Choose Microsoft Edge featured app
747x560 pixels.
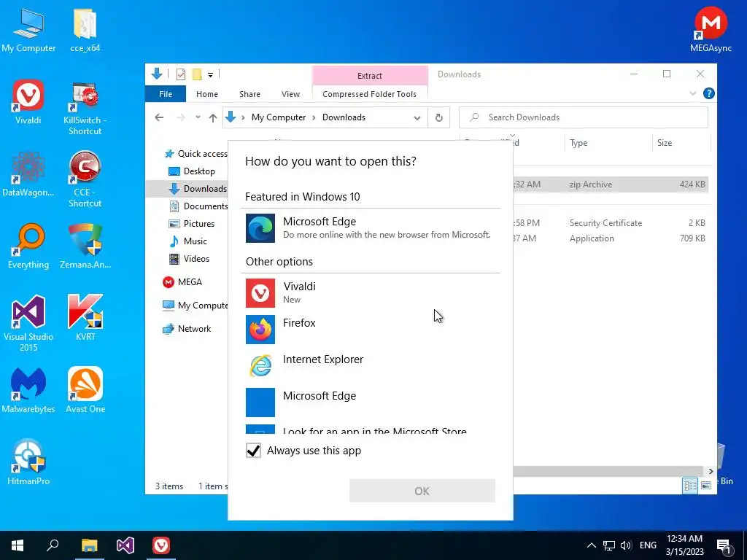tap(370, 228)
